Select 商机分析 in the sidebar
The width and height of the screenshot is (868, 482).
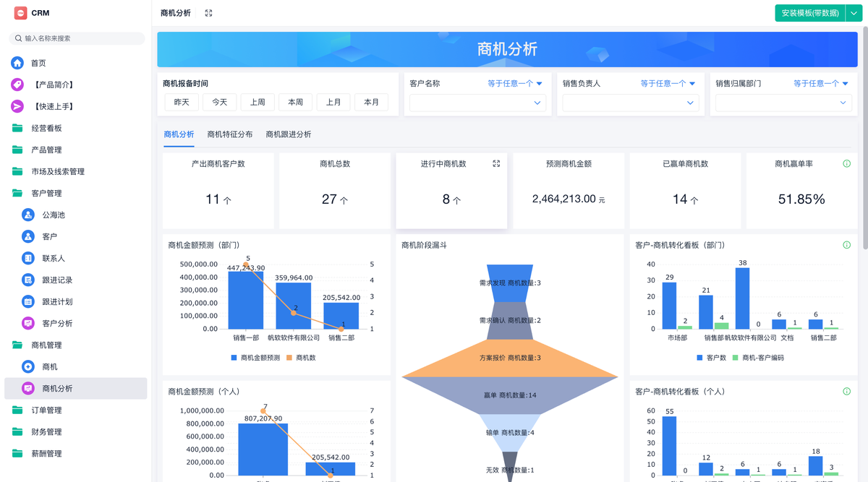pos(75,388)
